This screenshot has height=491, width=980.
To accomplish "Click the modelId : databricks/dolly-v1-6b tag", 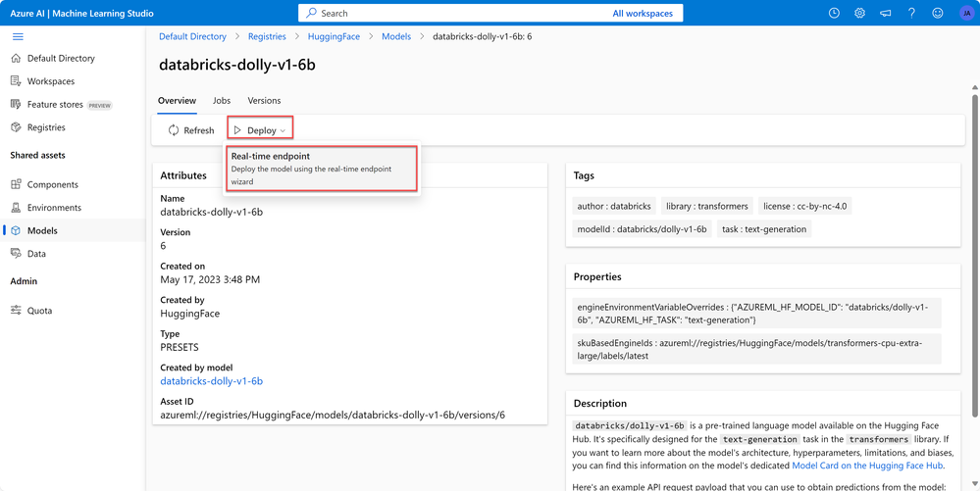I will 642,229.
